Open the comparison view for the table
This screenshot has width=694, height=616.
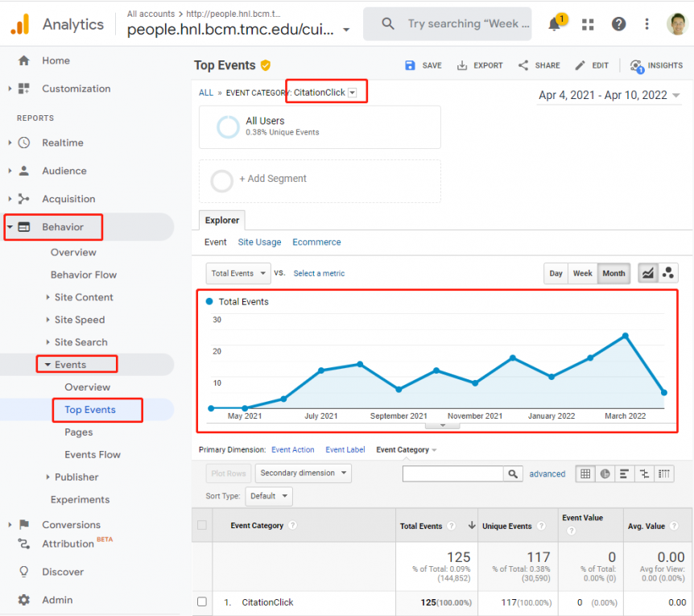[643, 474]
